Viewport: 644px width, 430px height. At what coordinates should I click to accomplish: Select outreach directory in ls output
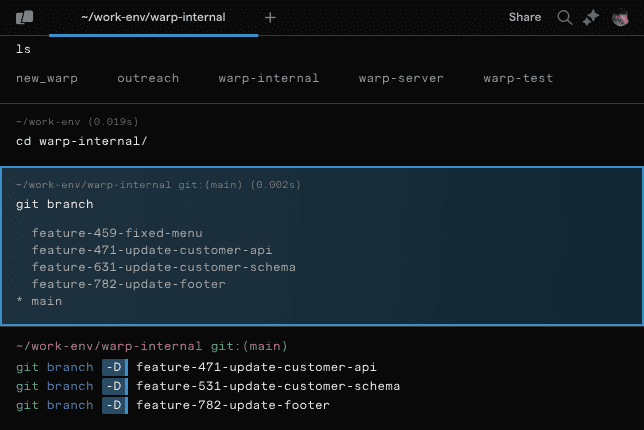pos(148,78)
